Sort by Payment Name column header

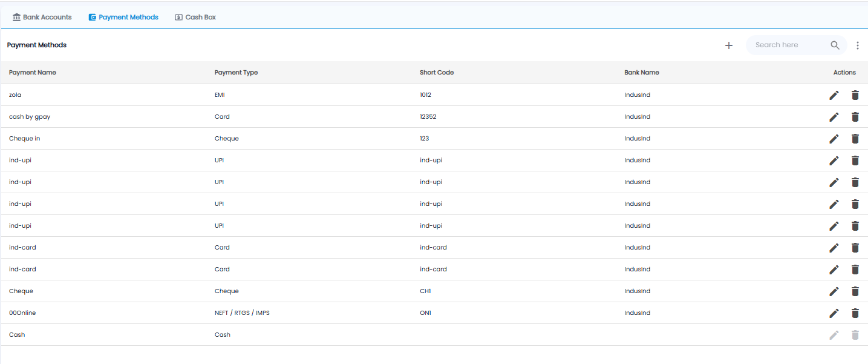[33, 73]
